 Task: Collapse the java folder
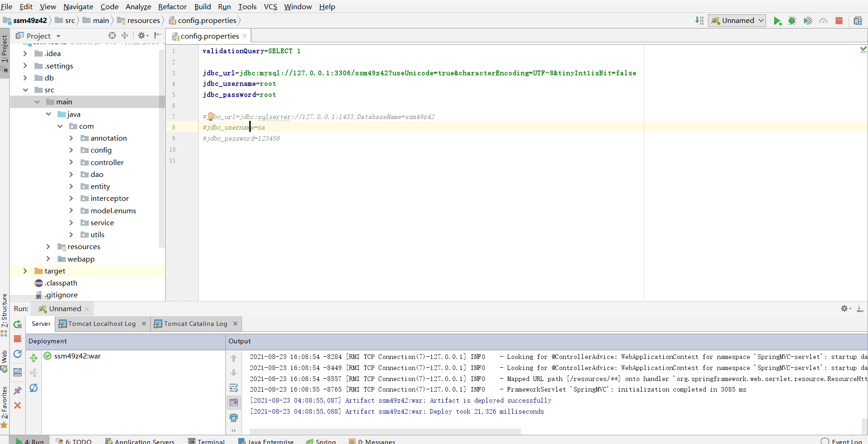tap(48, 114)
